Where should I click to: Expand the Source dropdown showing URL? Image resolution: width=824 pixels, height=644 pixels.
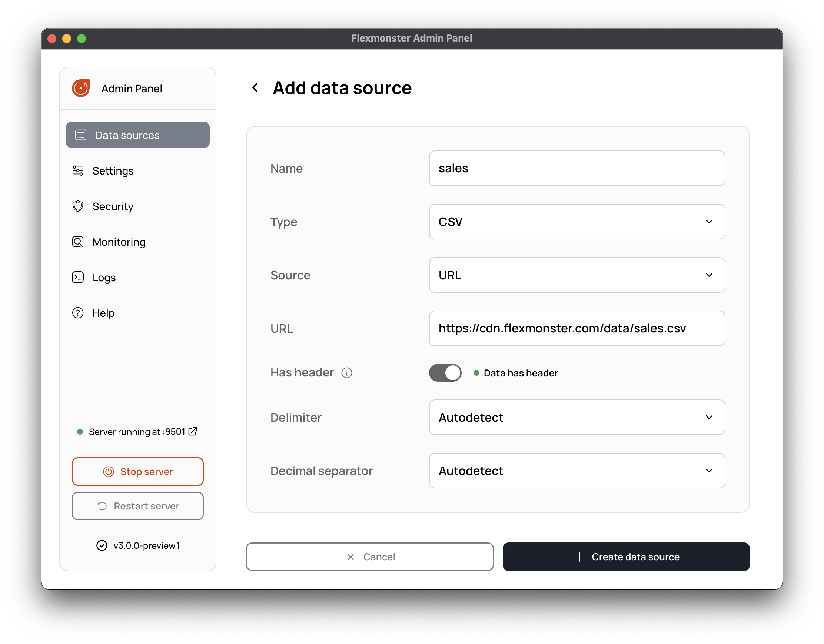[577, 275]
